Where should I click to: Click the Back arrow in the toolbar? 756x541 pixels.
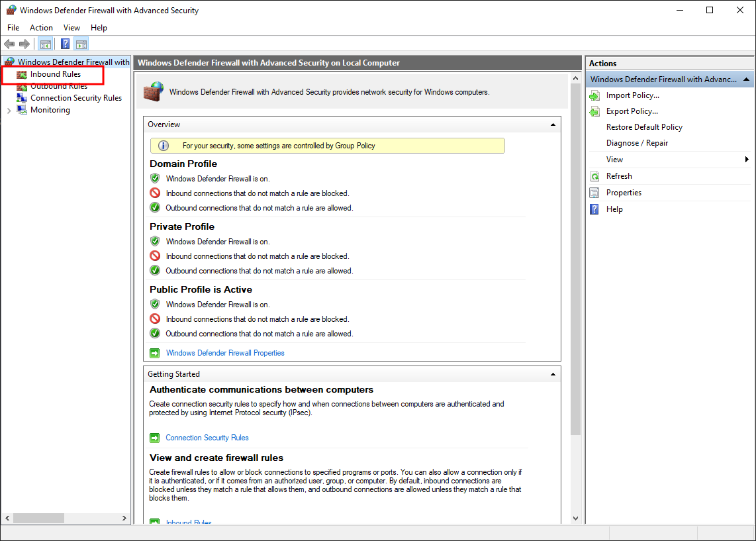(x=9, y=44)
